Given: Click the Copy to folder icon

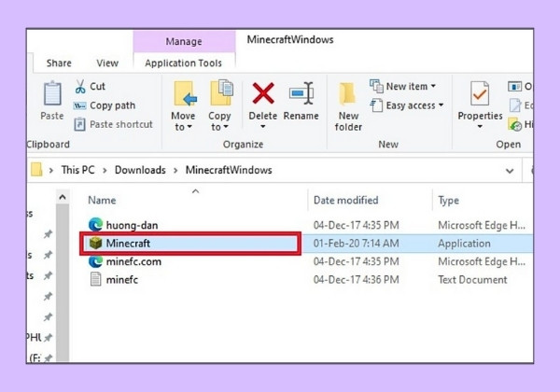Looking at the screenshot, I should point(221,92).
